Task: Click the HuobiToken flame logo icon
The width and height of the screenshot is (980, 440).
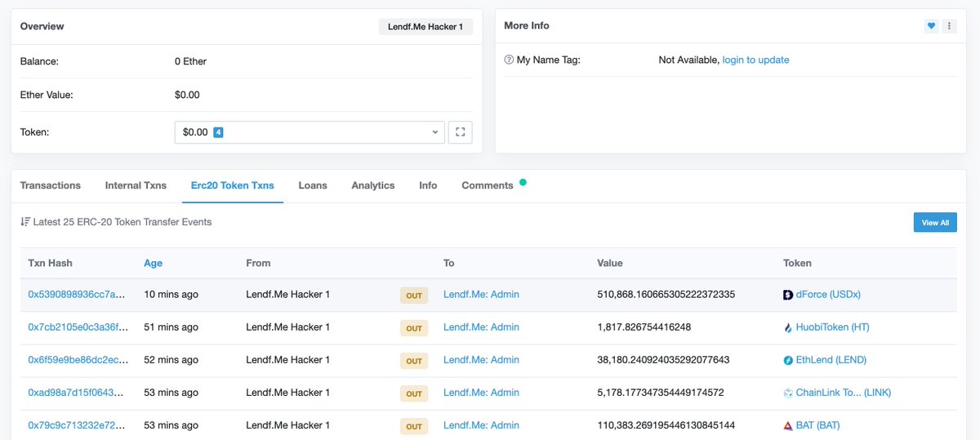Action: pos(788,327)
